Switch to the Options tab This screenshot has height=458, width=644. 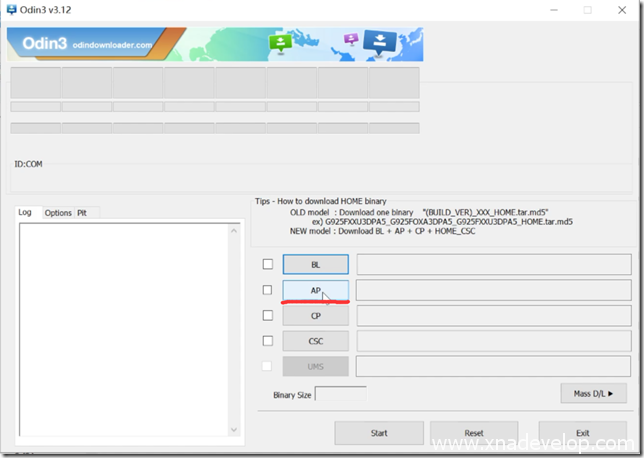pos(58,213)
